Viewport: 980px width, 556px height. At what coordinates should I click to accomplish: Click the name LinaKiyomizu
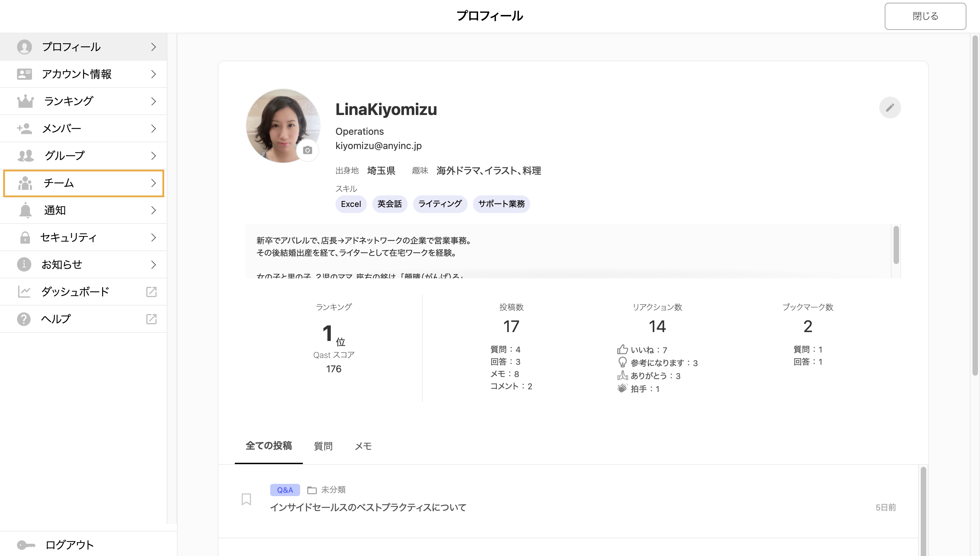(x=386, y=109)
